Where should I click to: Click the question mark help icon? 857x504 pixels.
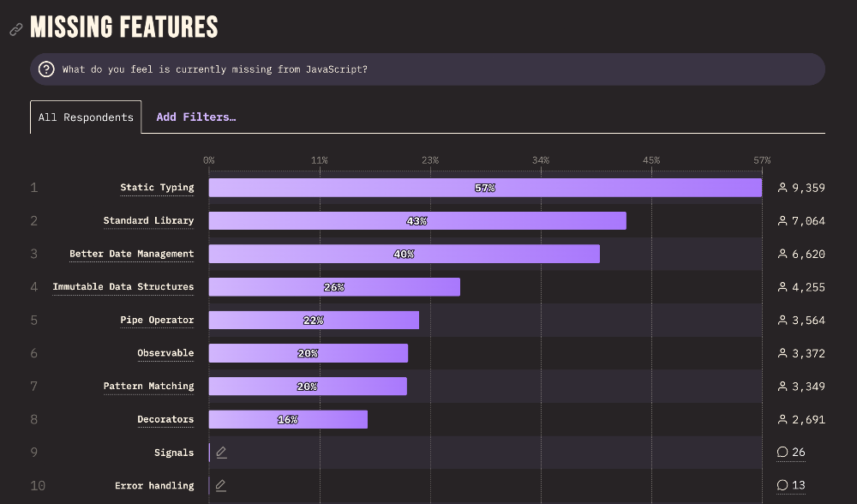coord(46,69)
